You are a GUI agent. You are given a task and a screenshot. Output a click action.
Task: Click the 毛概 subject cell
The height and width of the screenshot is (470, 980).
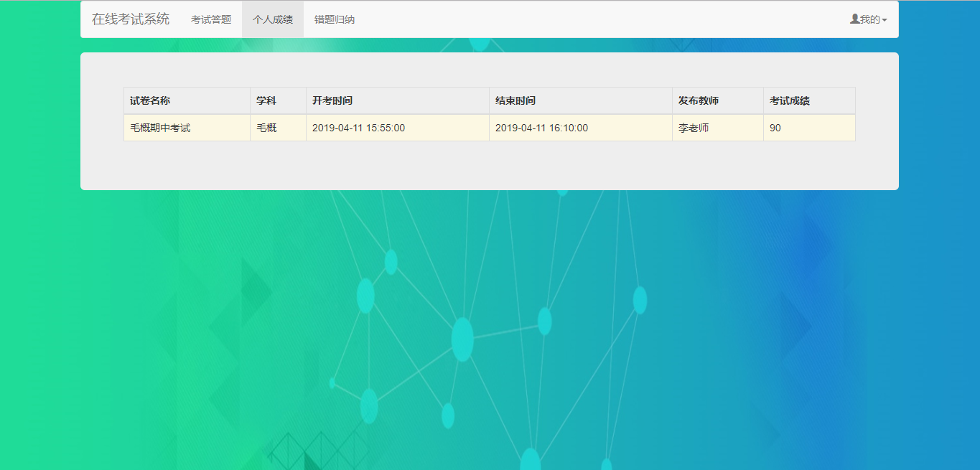[278, 128]
